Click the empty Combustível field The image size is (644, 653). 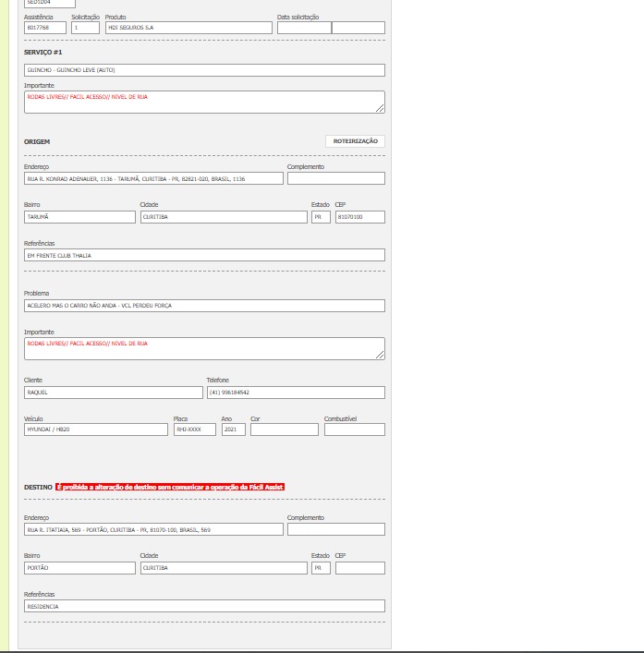[354, 429]
